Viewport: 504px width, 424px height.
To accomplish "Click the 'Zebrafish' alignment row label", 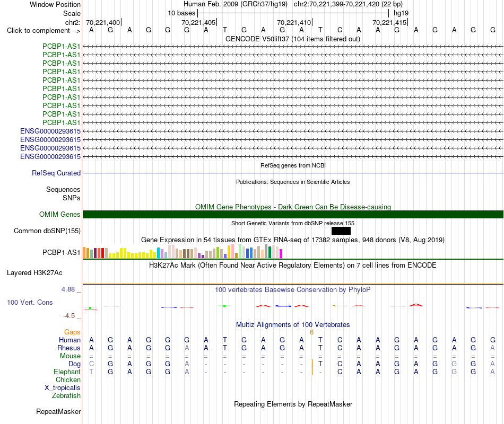I will click(66, 396).
